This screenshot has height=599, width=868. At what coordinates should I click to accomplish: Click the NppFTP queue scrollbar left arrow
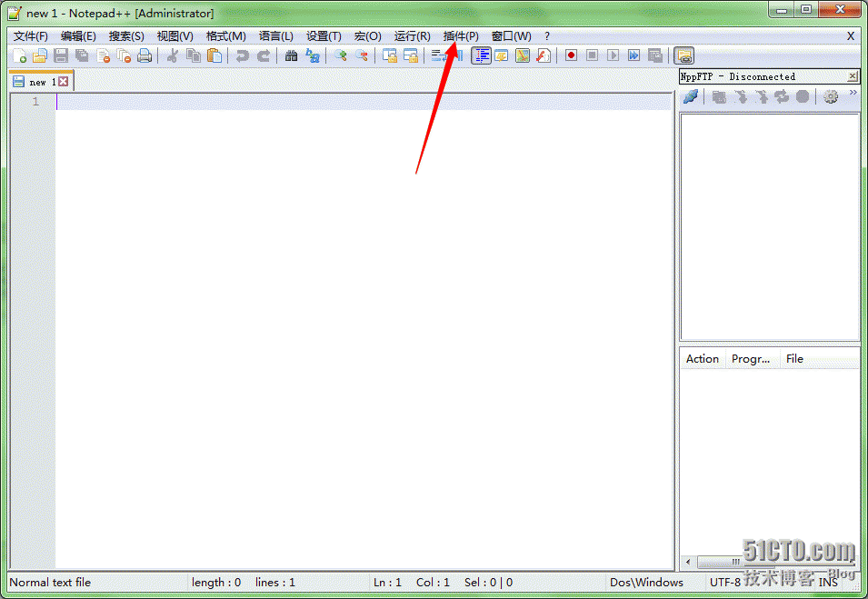[x=688, y=562]
